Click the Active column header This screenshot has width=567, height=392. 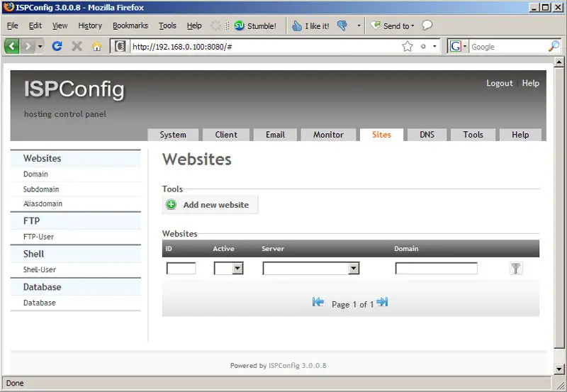pos(223,249)
